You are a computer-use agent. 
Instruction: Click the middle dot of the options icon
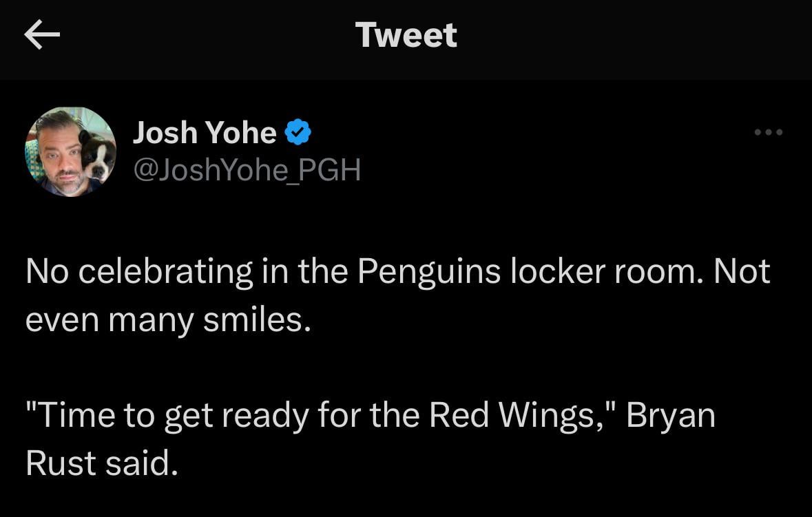coord(769,132)
